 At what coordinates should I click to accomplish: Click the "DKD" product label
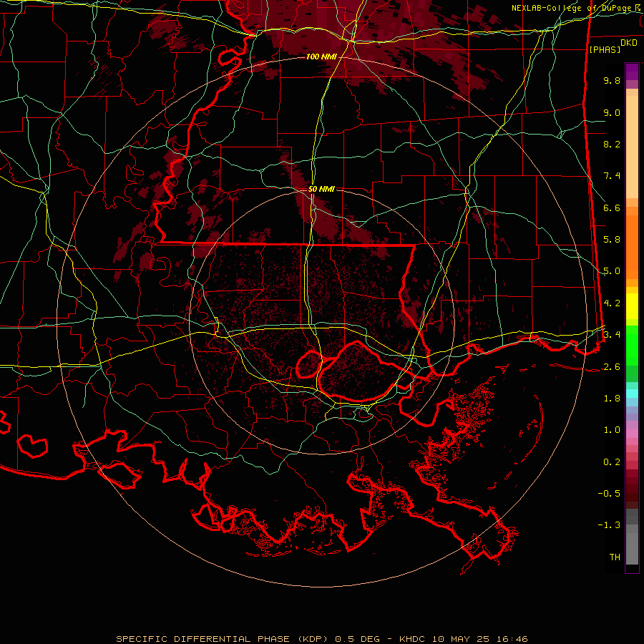(x=629, y=43)
